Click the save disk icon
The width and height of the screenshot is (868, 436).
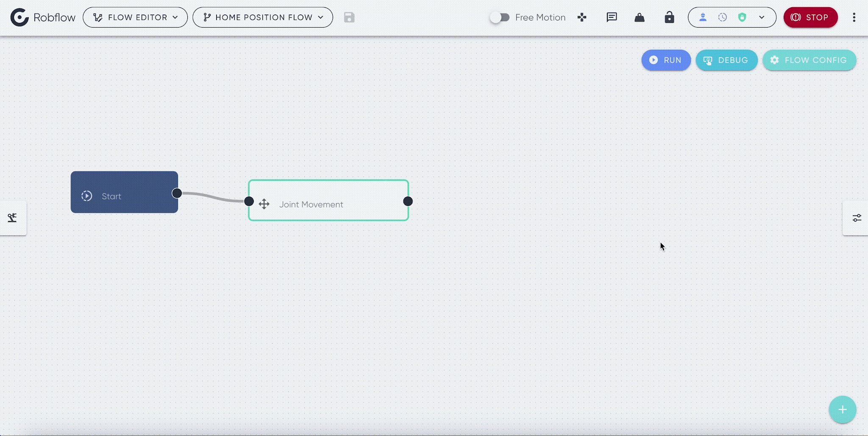[x=349, y=17]
